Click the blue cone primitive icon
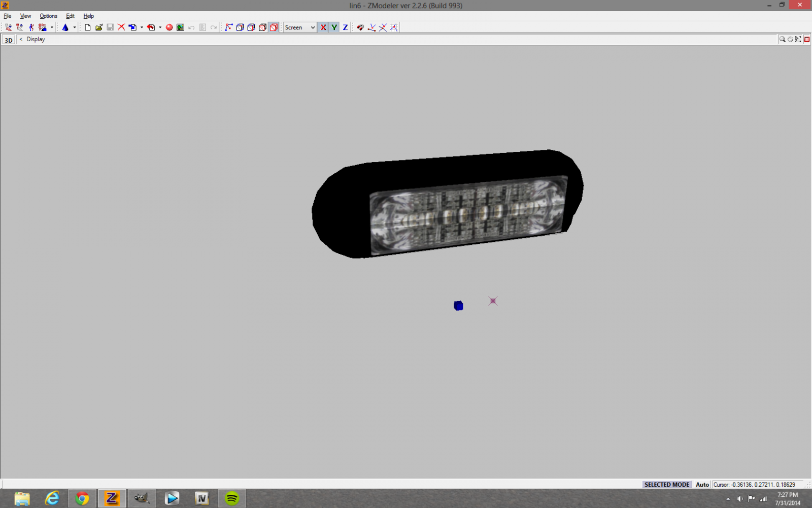This screenshot has height=508, width=812. (65, 27)
